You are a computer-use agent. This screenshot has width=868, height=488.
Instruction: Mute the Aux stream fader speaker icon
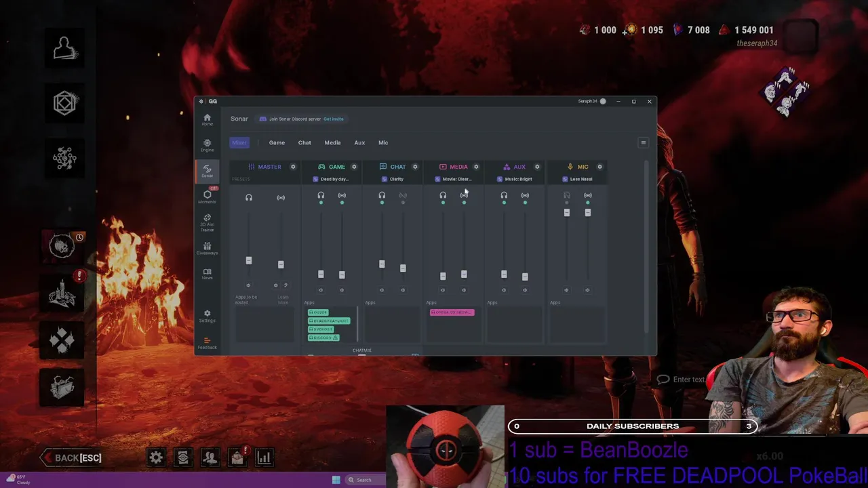point(525,290)
